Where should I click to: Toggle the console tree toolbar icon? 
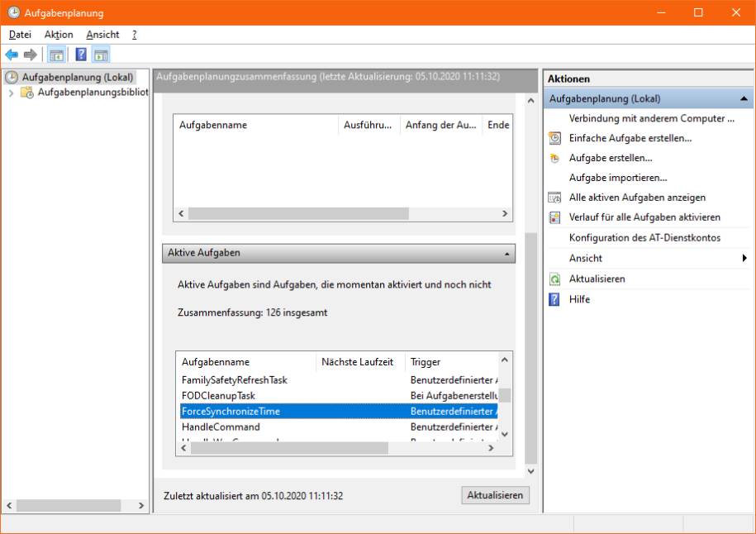(x=56, y=55)
